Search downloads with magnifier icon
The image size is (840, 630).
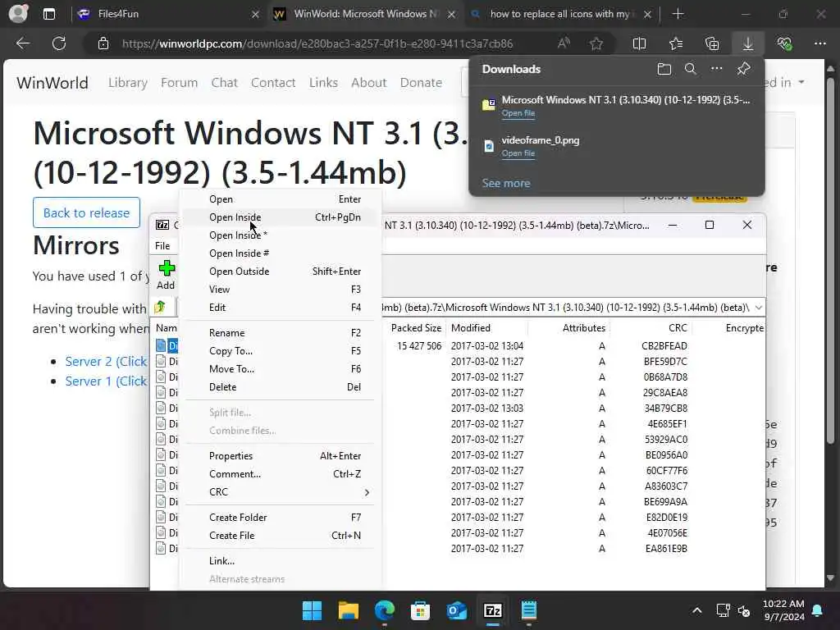tap(691, 69)
